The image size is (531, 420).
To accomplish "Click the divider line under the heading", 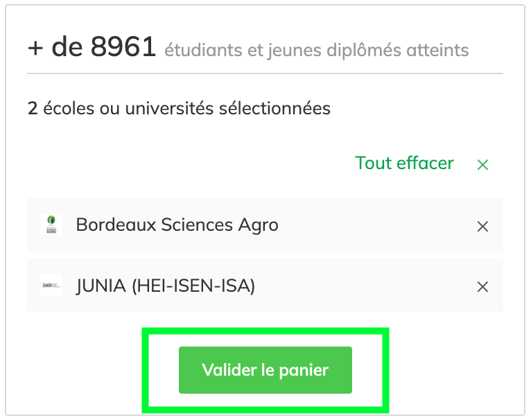I will click(x=265, y=73).
